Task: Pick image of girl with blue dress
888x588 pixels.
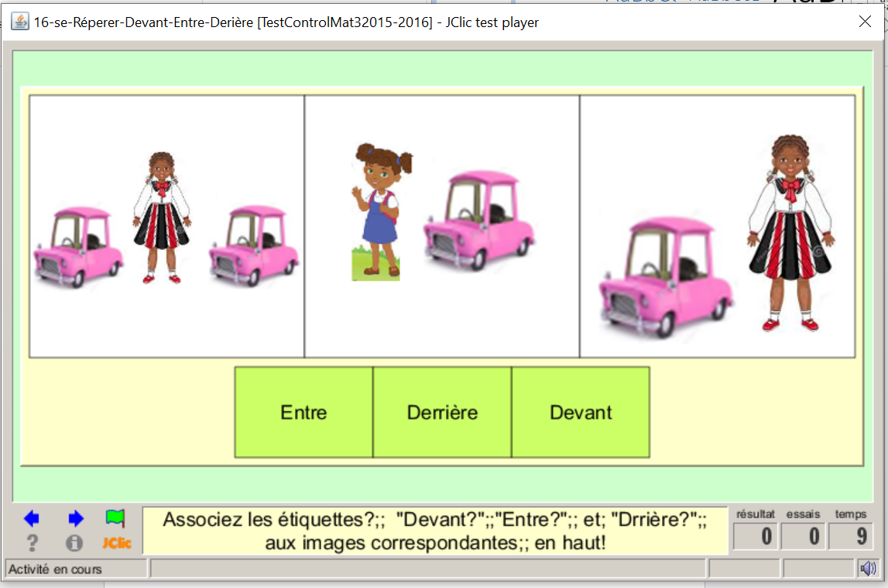Action: (442, 226)
